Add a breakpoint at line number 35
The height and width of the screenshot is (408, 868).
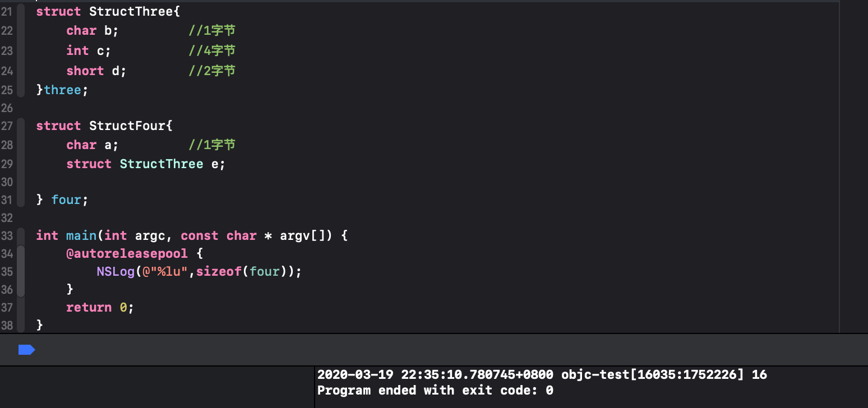pyautogui.click(x=7, y=272)
